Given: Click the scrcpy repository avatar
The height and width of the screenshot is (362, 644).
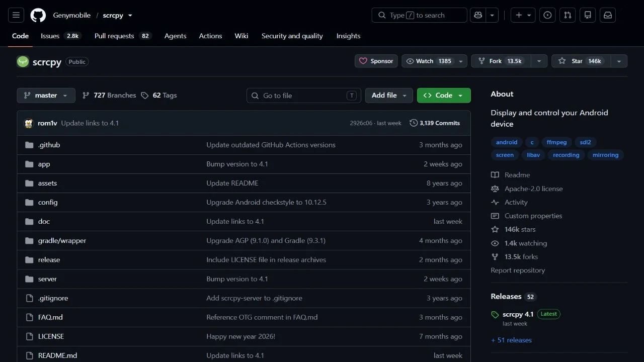Looking at the screenshot, I should [x=23, y=61].
